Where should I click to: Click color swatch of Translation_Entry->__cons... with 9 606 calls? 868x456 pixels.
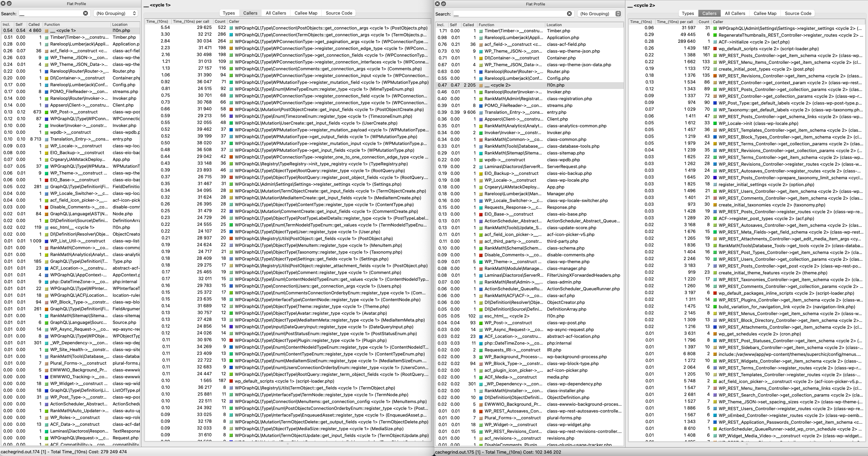tap(481, 112)
